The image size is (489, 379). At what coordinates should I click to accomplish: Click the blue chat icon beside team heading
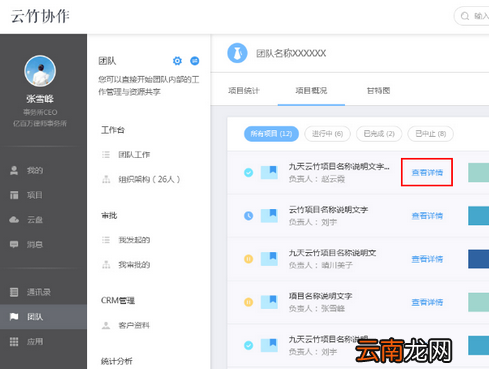(x=195, y=61)
